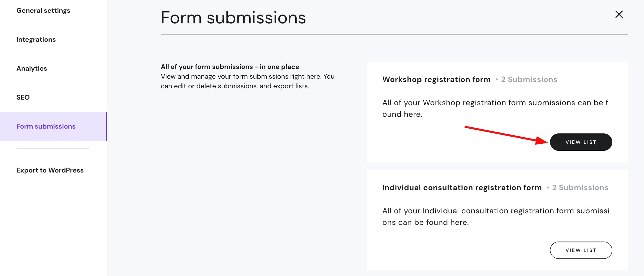The image size is (644, 276).
Task: Switch to the Analytics section
Action: (x=32, y=68)
